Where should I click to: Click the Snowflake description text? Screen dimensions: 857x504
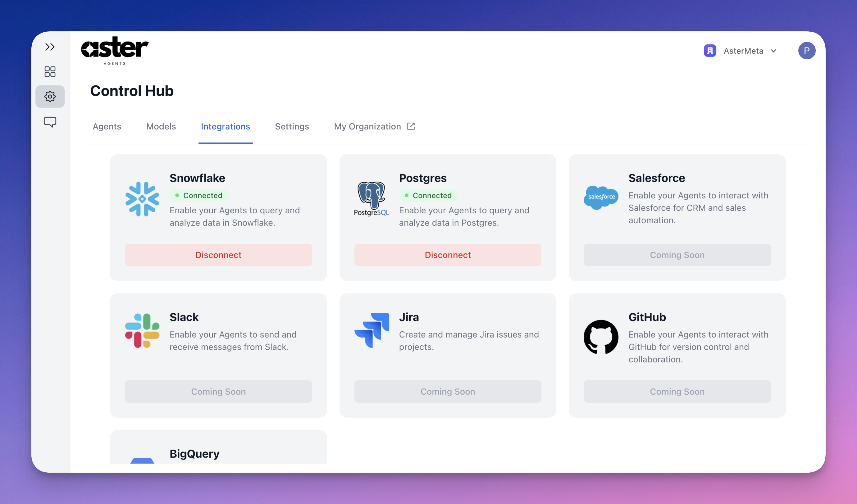[235, 217]
